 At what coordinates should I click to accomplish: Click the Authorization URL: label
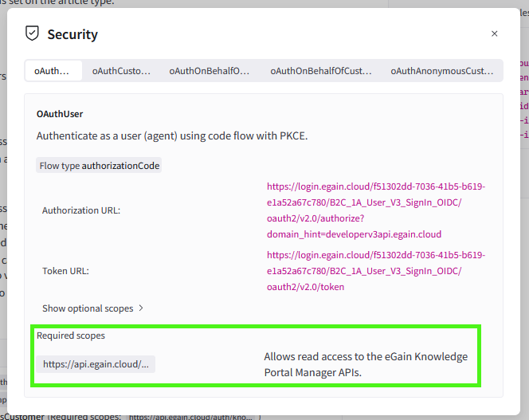pos(81,210)
